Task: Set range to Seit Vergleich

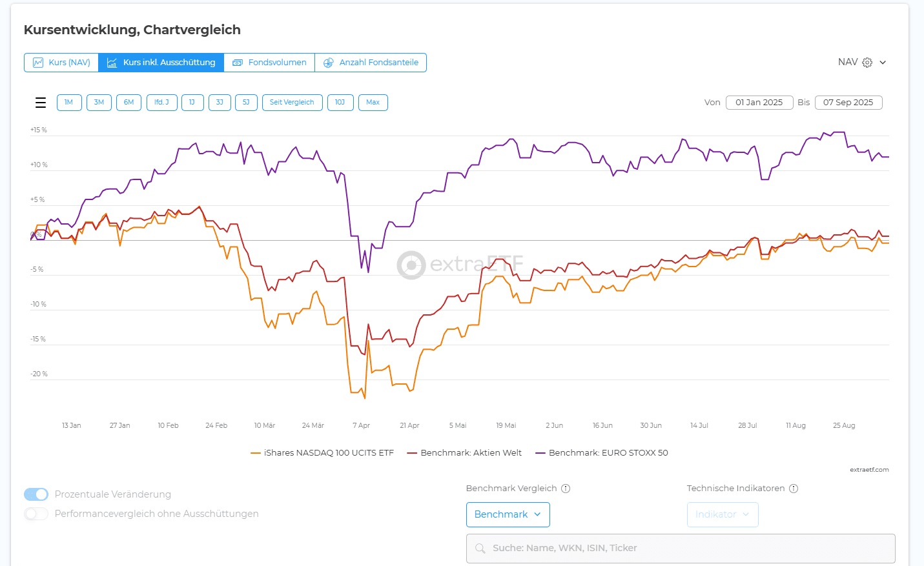Action: click(x=292, y=103)
